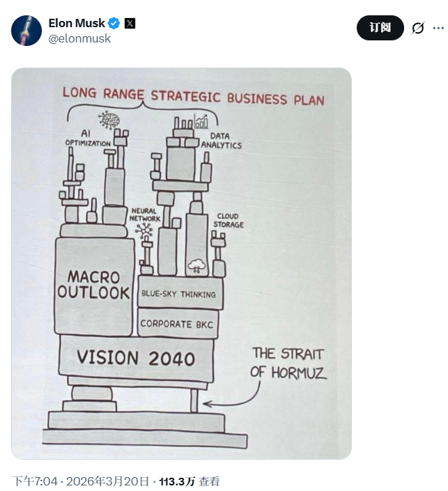This screenshot has width=448, height=491.
Task: Click the 查看 views label
Action: point(209,481)
